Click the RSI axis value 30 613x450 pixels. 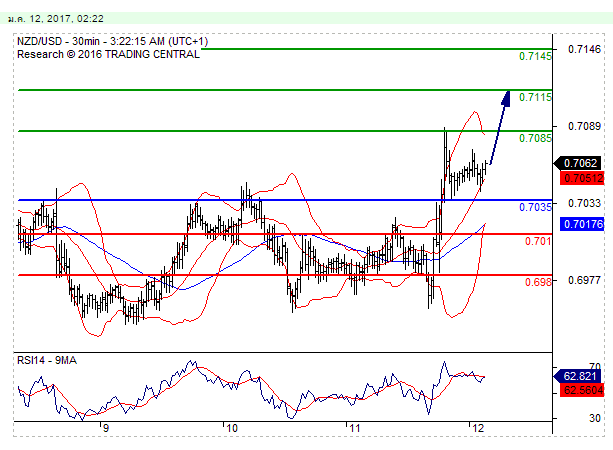pos(595,418)
